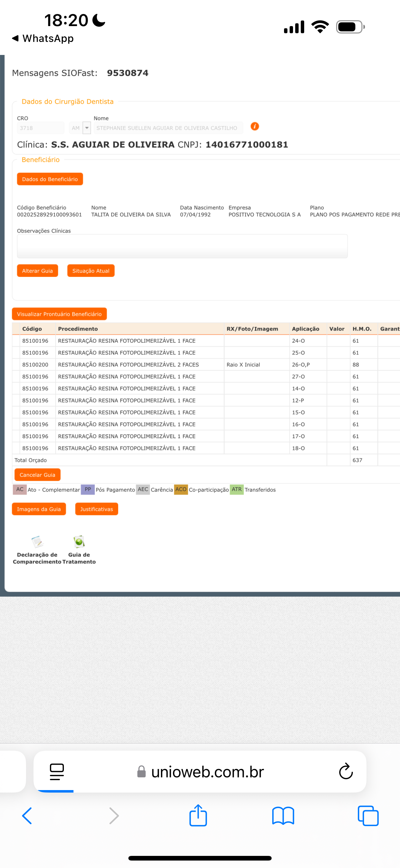
Task: Open Declaração de Comparecimento document icon
Action: coord(37,542)
